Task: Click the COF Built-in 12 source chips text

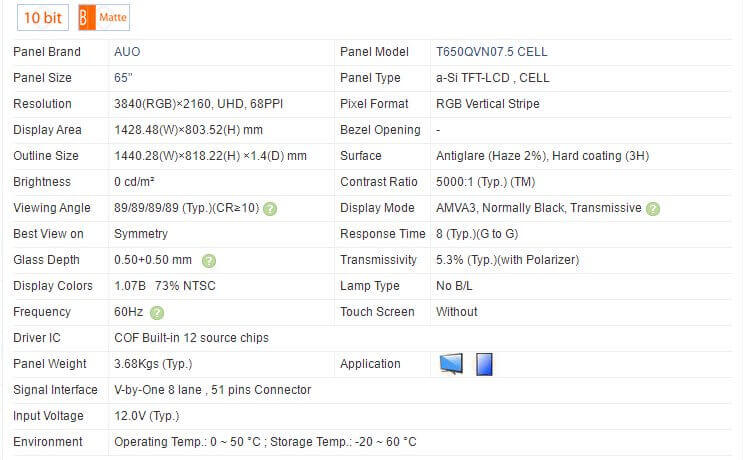Action: tap(191, 338)
